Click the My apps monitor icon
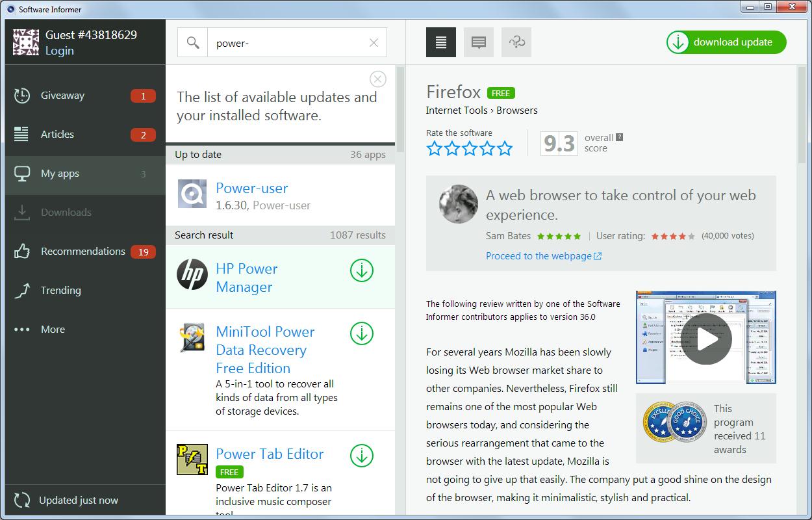 pyautogui.click(x=22, y=174)
